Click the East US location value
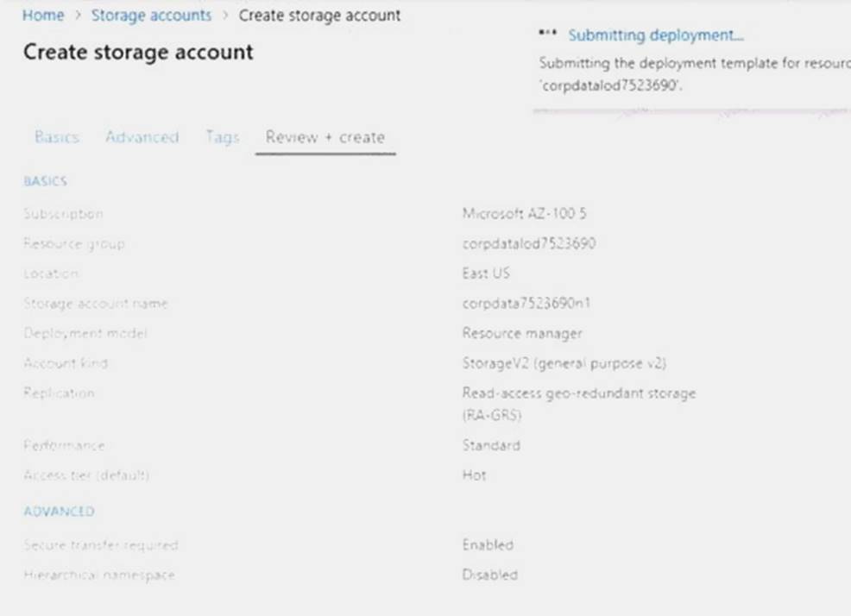 pos(486,273)
